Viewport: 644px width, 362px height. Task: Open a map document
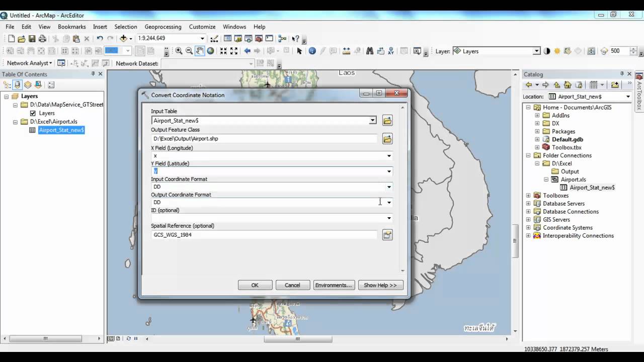tap(21, 38)
